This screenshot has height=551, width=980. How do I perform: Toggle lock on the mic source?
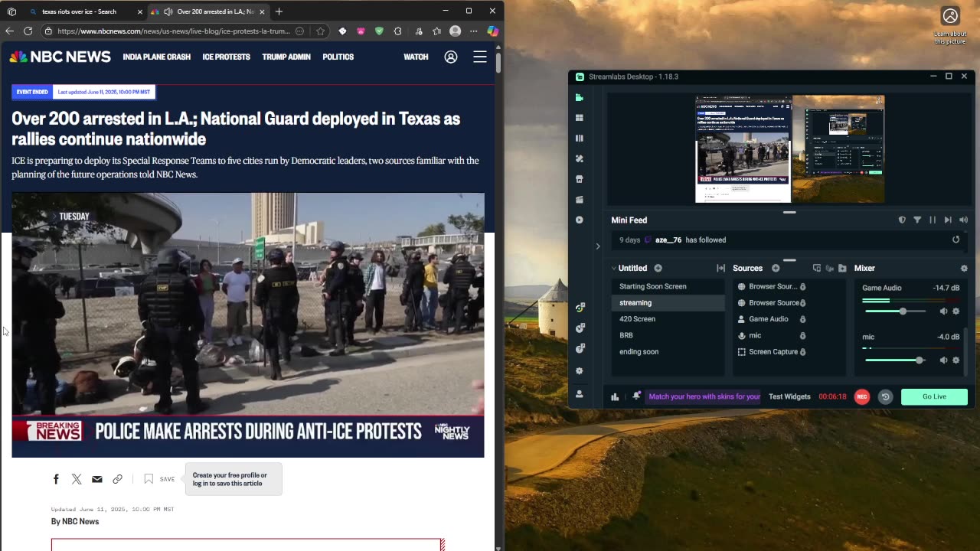802,336
